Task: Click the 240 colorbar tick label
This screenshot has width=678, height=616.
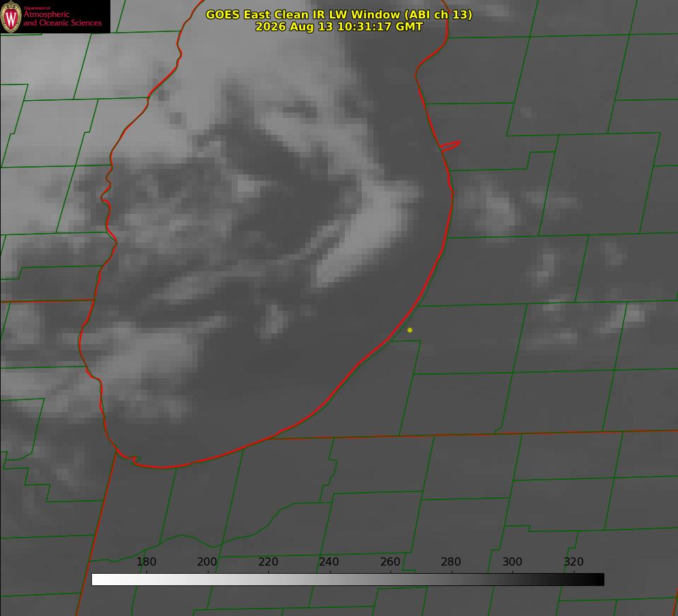Action: click(329, 561)
